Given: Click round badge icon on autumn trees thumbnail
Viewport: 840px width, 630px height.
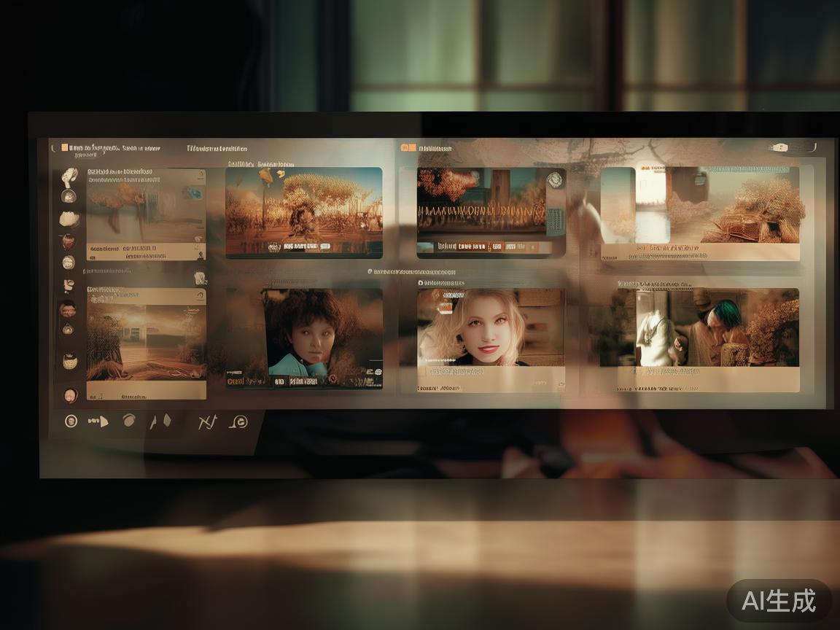Looking at the screenshot, I should pos(556,179).
